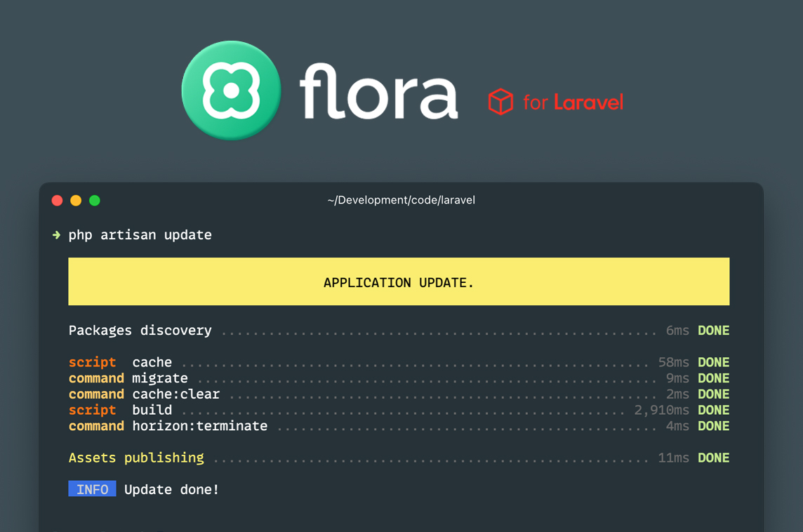Click the '6ms' duration value

click(677, 331)
